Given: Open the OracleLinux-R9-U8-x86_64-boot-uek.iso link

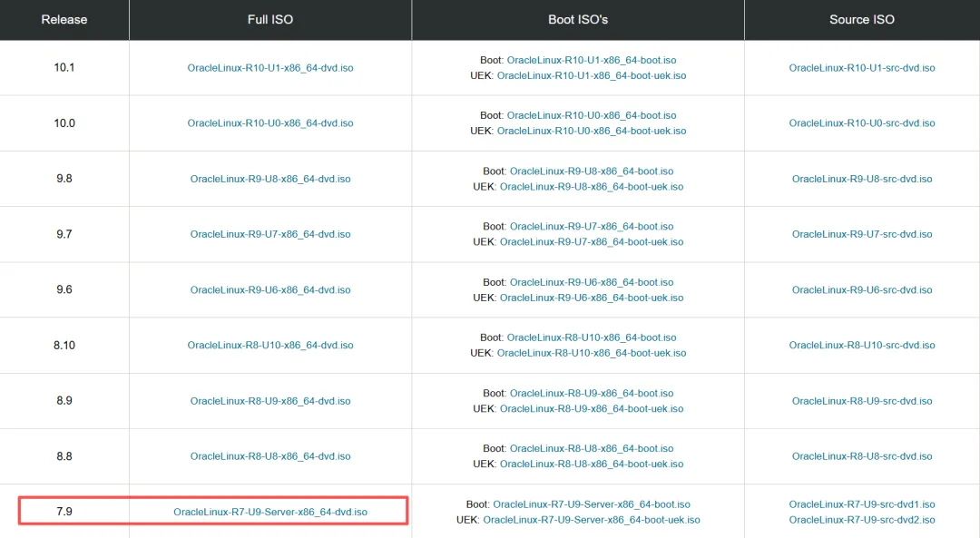Looking at the screenshot, I should click(x=592, y=187).
